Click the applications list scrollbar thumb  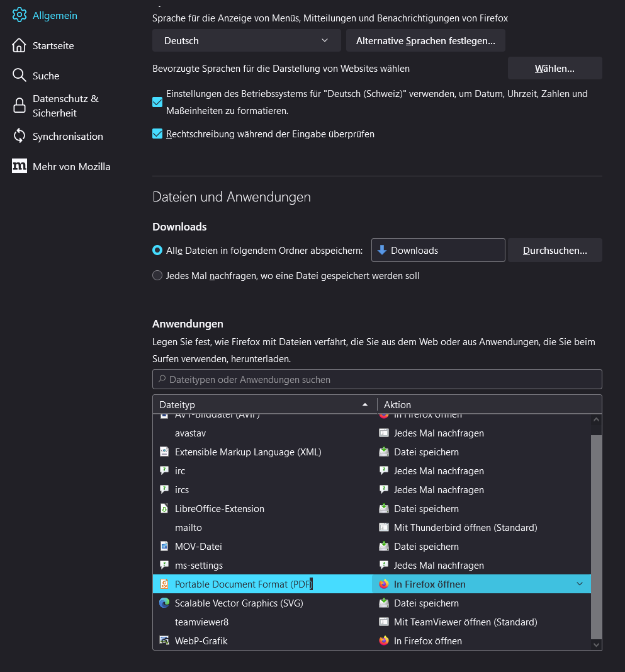point(596,535)
